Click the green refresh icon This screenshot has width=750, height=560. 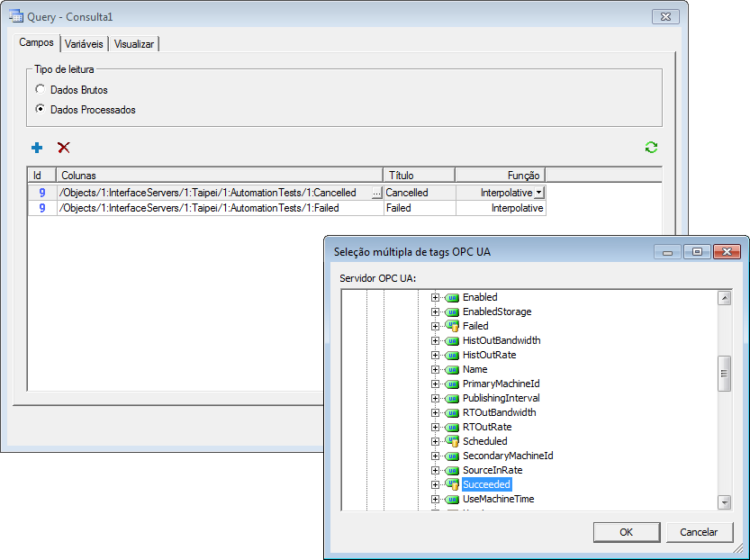point(651,148)
